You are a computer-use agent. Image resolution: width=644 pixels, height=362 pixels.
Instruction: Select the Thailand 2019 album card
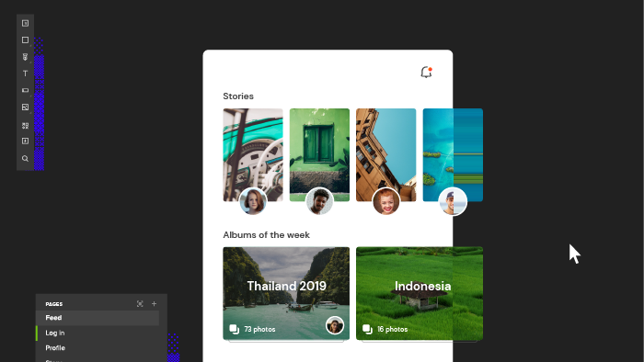click(286, 293)
